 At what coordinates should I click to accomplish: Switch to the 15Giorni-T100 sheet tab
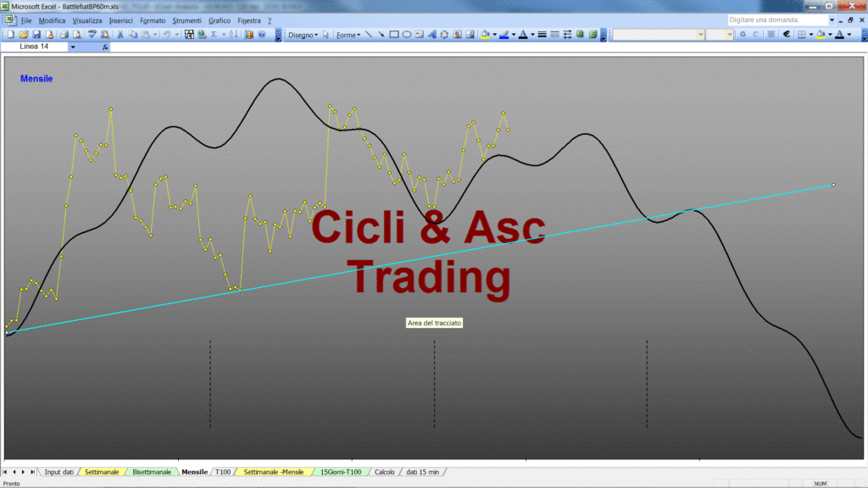point(341,472)
